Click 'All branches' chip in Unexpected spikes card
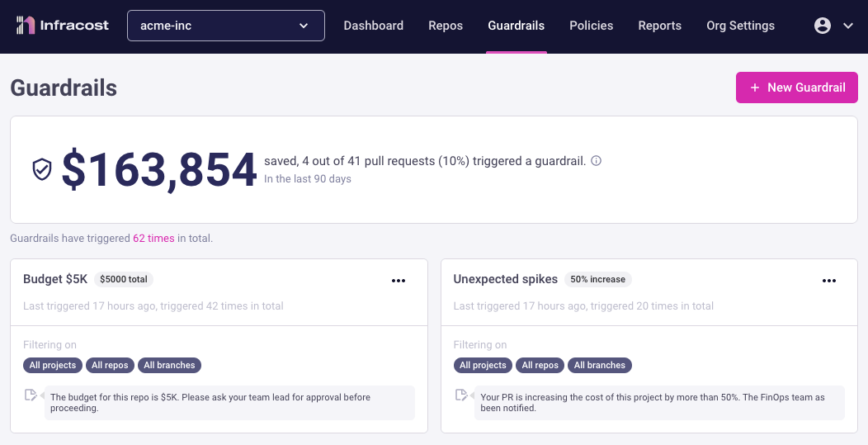868x445 pixels. click(x=600, y=365)
